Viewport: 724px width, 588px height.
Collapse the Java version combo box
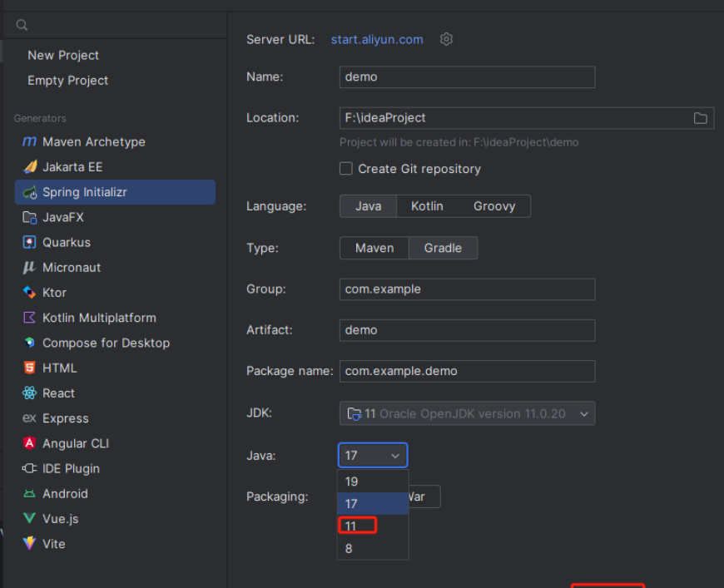tap(373, 456)
